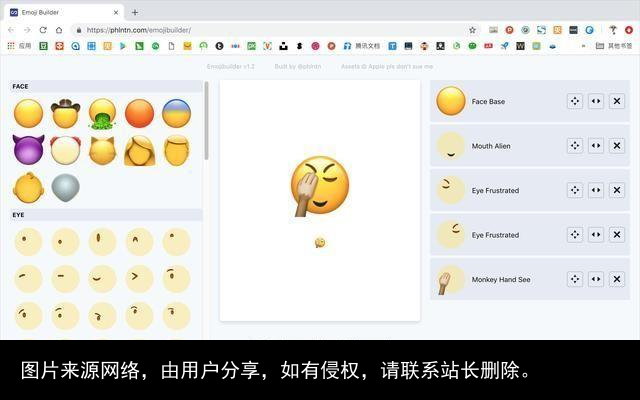Select the Monkey Hand See thumbnail

click(x=451, y=280)
